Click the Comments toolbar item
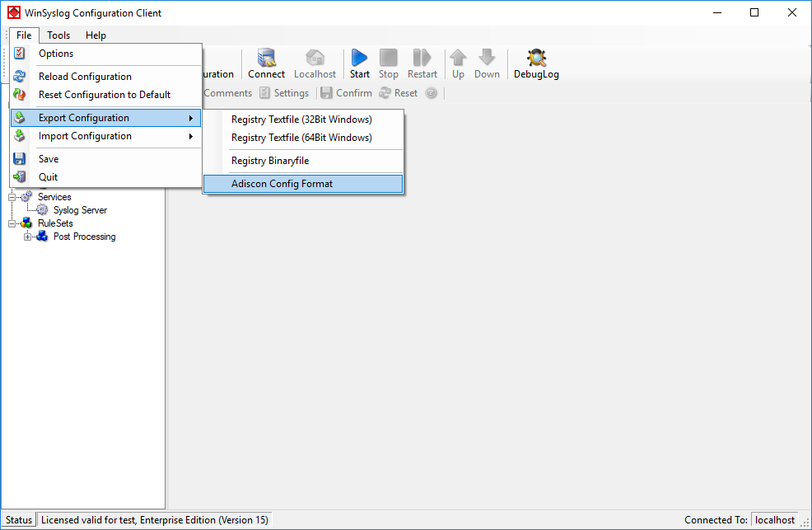The height and width of the screenshot is (530, 812). 227,93
